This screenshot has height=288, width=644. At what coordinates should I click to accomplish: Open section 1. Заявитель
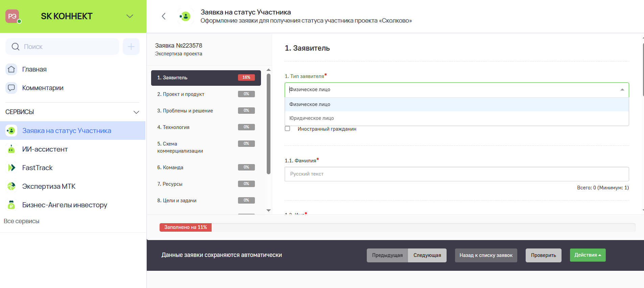[206, 78]
